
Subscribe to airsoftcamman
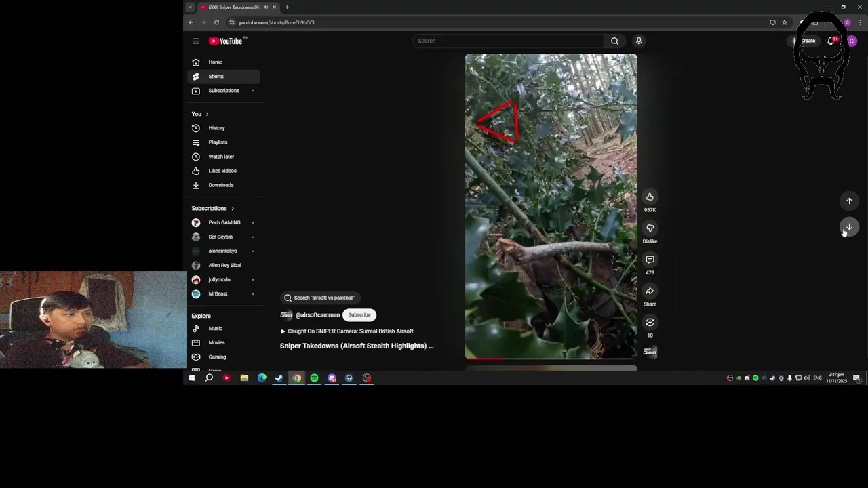[359, 315]
